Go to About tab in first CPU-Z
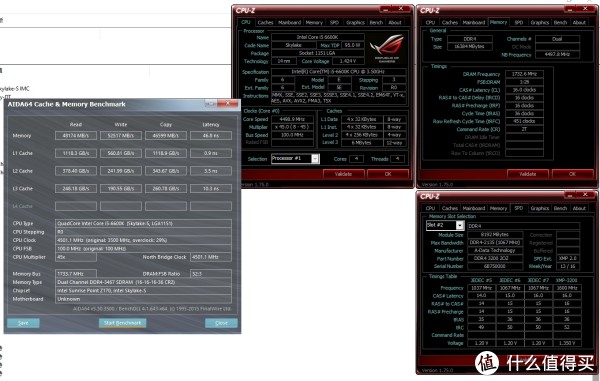This screenshot has width=600, height=381. click(395, 23)
